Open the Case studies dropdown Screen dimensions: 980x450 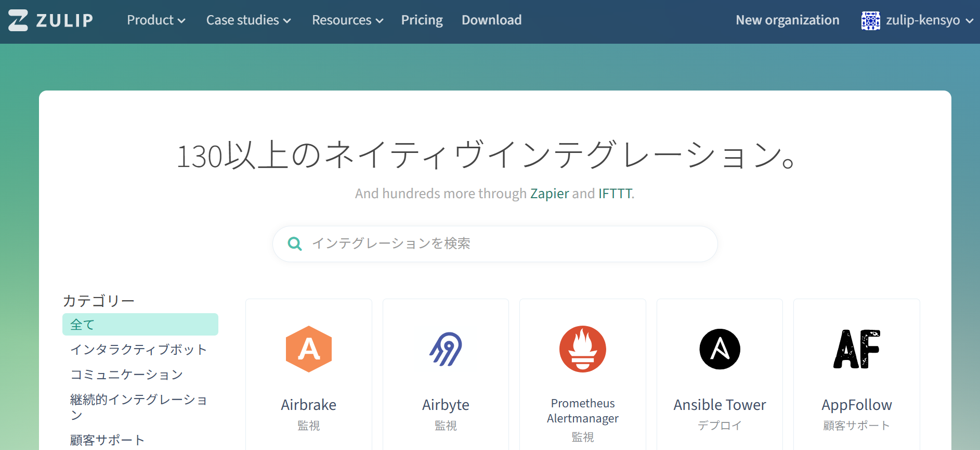248,20
